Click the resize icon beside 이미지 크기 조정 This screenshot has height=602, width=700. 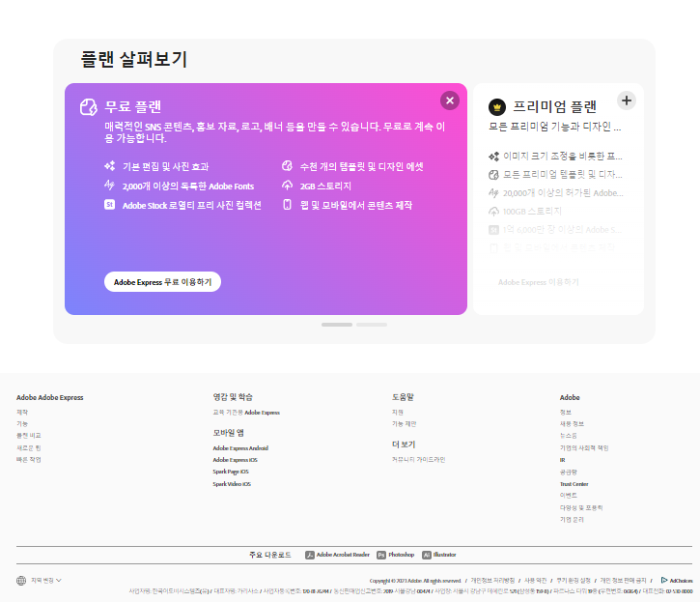pos(493,157)
